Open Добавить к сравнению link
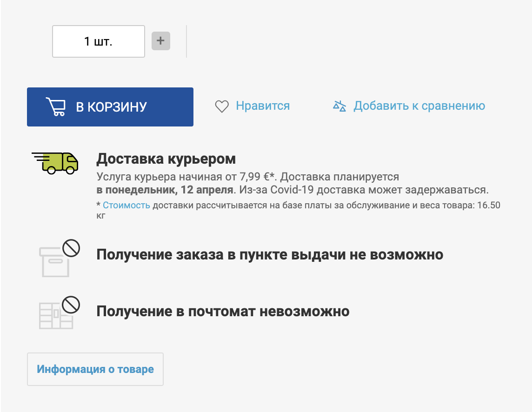Image resolution: width=532 pixels, height=412 pixels. pos(419,106)
